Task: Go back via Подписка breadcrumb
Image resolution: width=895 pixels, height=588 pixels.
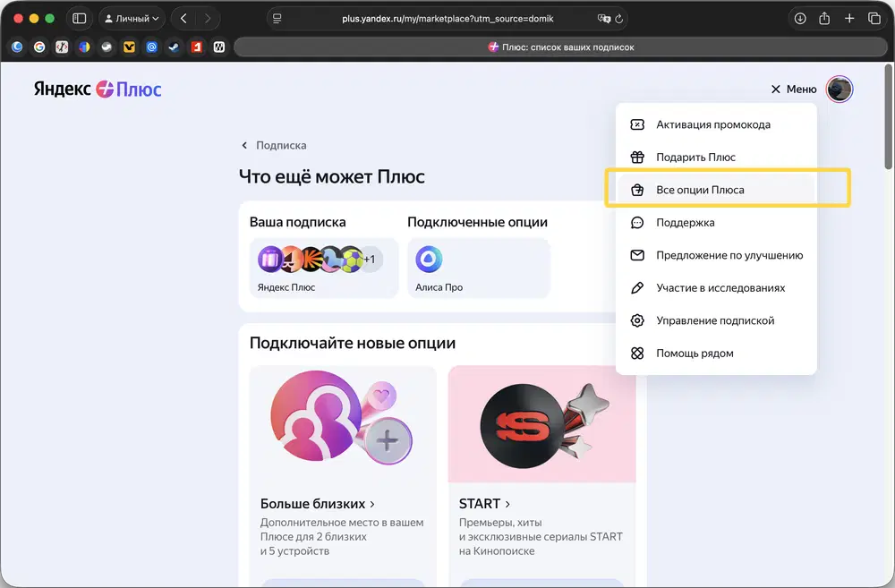Action: click(x=274, y=146)
